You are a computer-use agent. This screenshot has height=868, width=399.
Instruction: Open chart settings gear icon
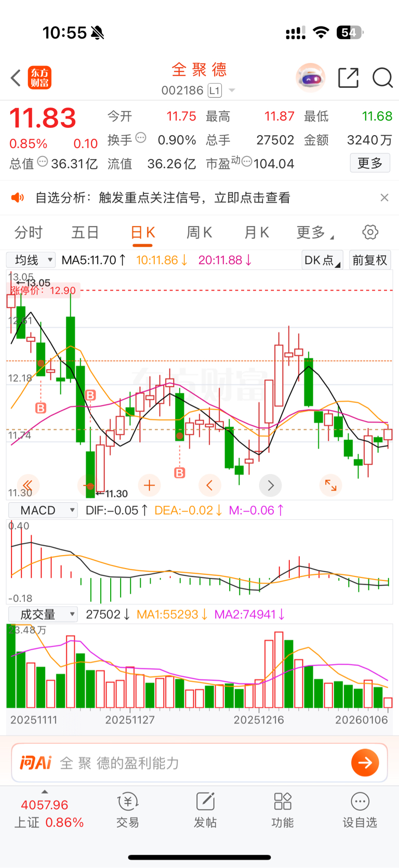click(370, 232)
